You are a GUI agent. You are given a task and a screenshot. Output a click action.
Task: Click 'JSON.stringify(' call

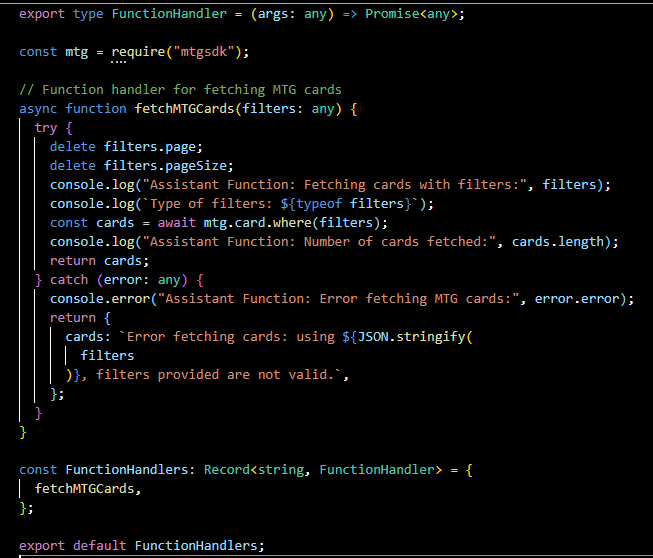[x=415, y=337]
